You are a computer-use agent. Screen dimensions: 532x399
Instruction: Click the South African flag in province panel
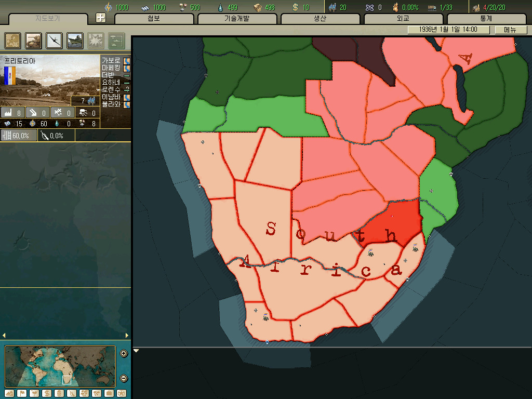point(10,76)
